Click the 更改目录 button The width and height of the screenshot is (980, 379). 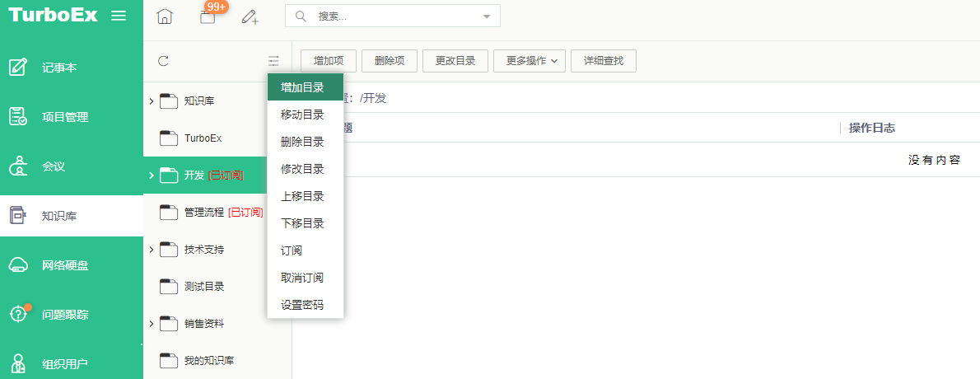455,61
